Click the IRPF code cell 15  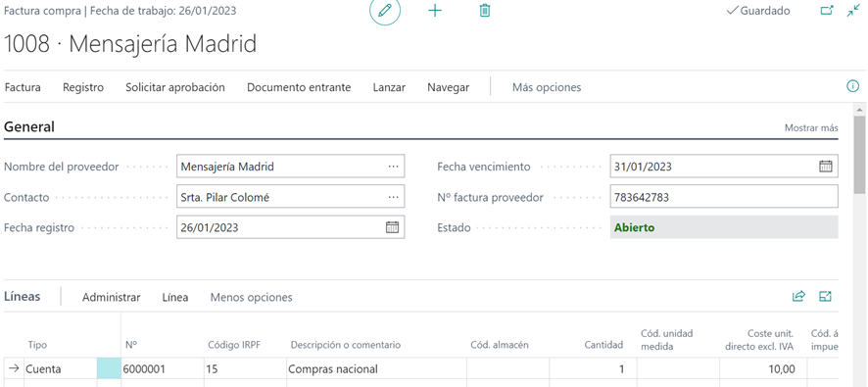click(x=245, y=368)
